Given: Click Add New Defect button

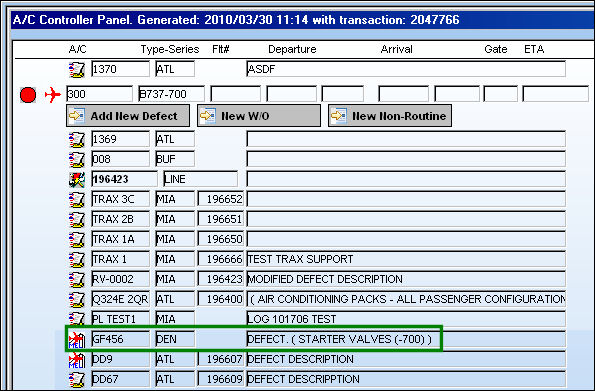Looking at the screenshot, I should point(128,116).
